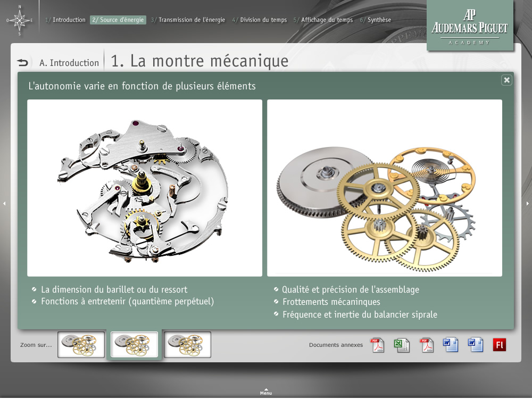
Task: Click 'Fonctions à entretenir (quantième perpétuel)' text
Action: tap(127, 301)
